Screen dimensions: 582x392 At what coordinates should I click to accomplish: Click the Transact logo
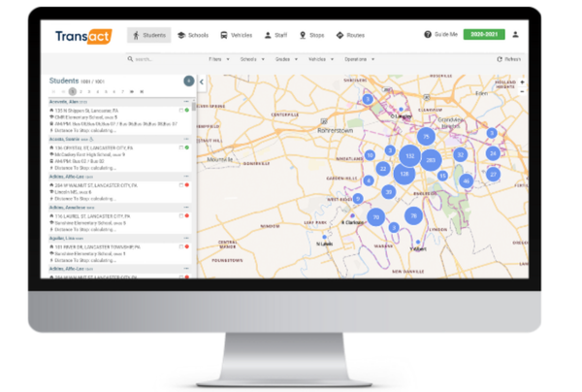coord(83,36)
